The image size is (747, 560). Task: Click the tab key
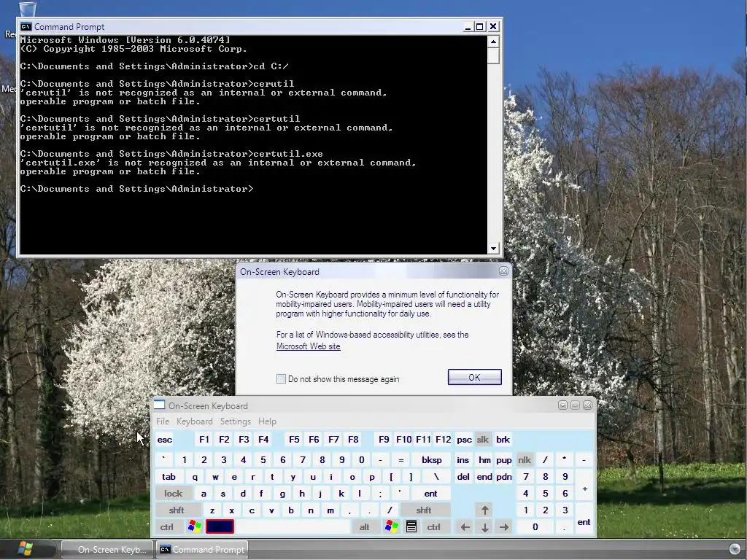tap(169, 477)
